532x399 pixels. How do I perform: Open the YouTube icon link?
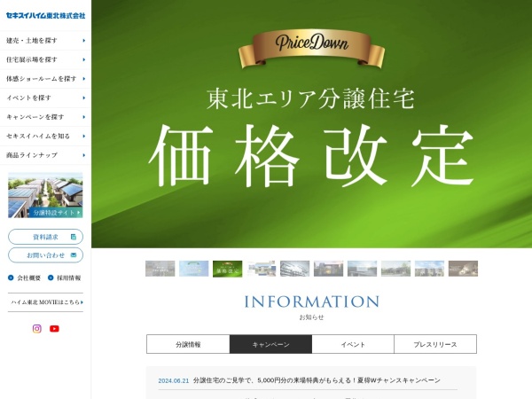(x=54, y=328)
